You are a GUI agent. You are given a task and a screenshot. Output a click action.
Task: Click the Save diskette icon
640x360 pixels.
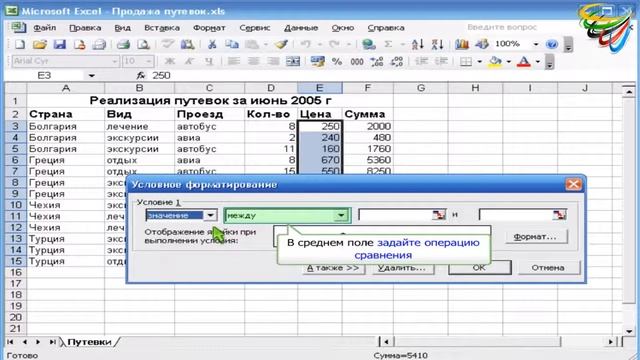(x=60, y=44)
